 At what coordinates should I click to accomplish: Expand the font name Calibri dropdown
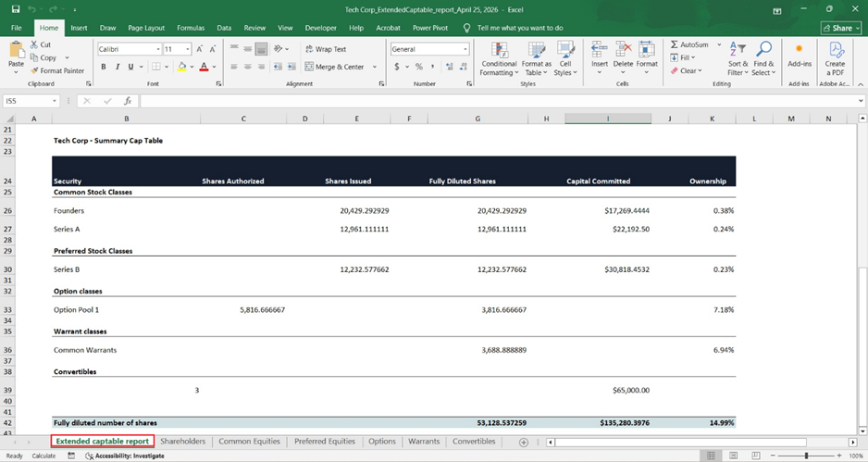click(x=158, y=49)
